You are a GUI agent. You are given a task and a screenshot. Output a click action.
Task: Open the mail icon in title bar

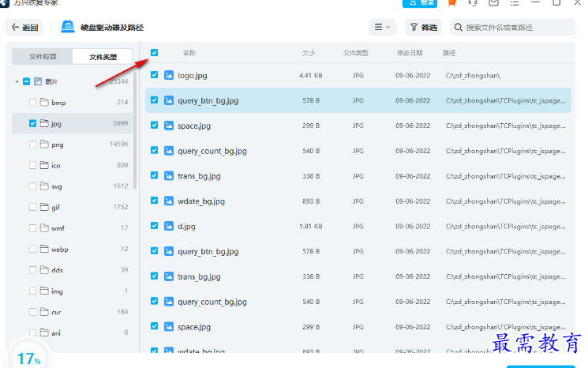coord(494,2)
